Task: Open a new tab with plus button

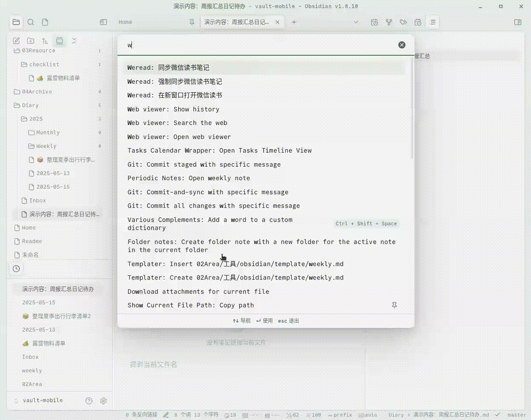Action: [294, 22]
